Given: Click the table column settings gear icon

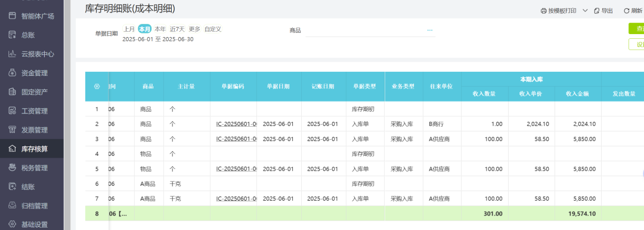Looking at the screenshot, I should click(x=97, y=87).
